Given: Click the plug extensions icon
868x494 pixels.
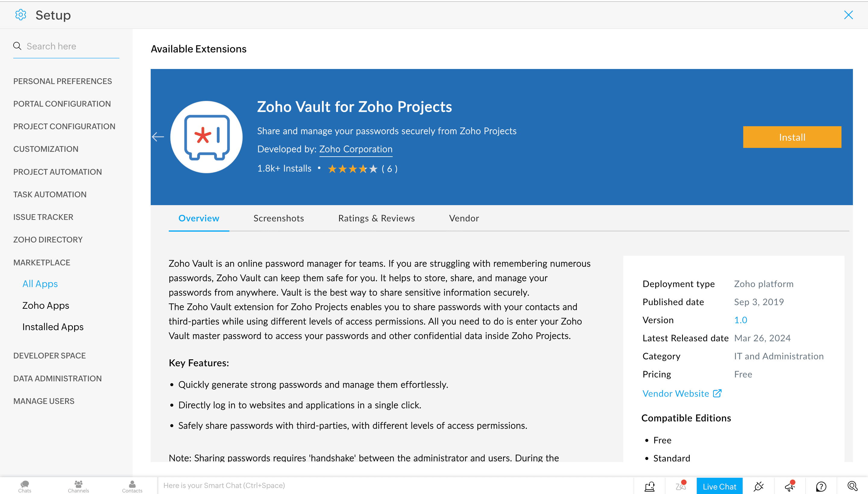Looking at the screenshot, I should (758, 486).
